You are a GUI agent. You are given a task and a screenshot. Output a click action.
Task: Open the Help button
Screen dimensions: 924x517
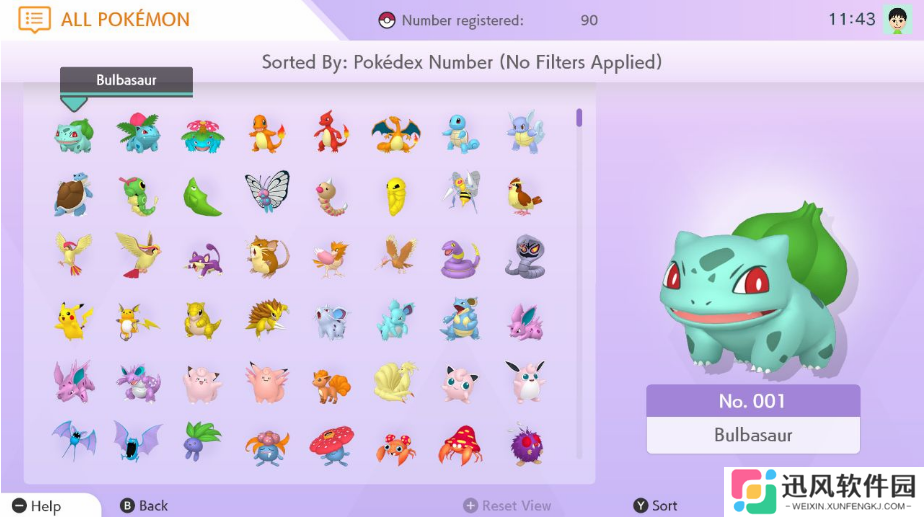coord(37,506)
